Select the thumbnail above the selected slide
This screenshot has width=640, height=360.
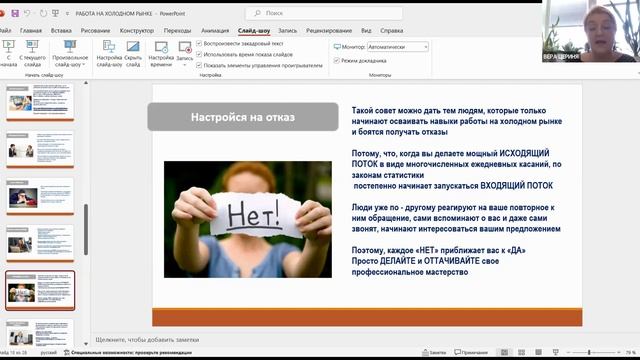pyautogui.click(x=40, y=243)
